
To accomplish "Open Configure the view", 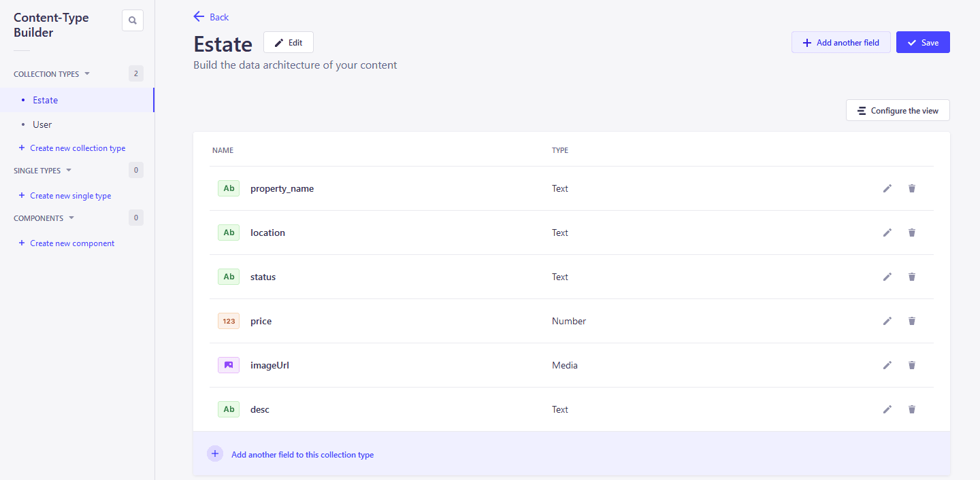I will (x=897, y=110).
